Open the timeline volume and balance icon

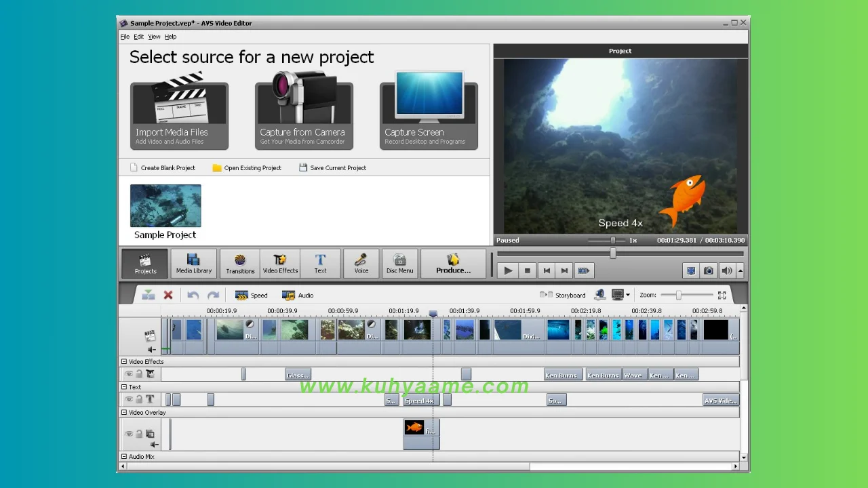point(599,295)
